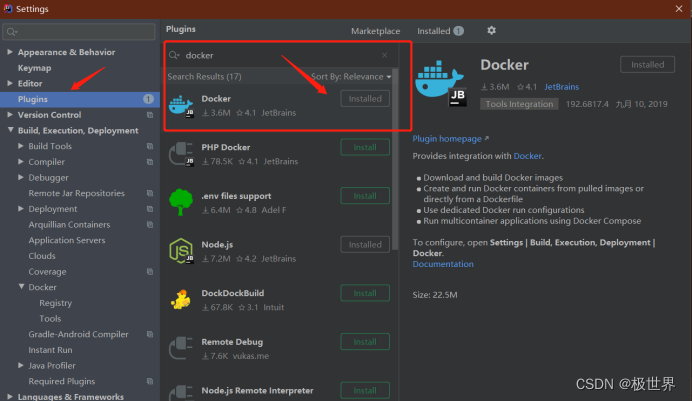Open the JetBrains vendor link
The height and width of the screenshot is (401, 692).
coord(561,87)
